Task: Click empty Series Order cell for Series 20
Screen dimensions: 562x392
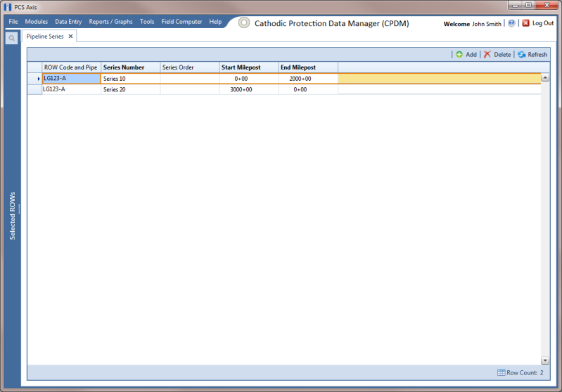Action: tap(190, 89)
